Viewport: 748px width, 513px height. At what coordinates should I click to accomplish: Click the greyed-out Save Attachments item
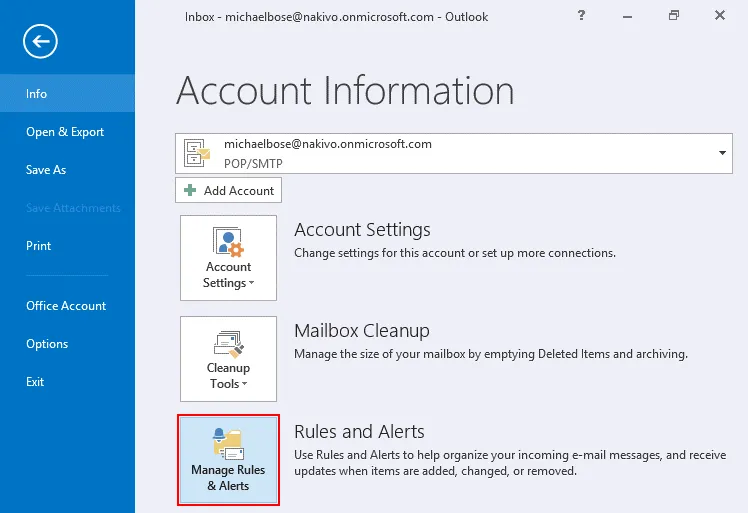pos(73,208)
